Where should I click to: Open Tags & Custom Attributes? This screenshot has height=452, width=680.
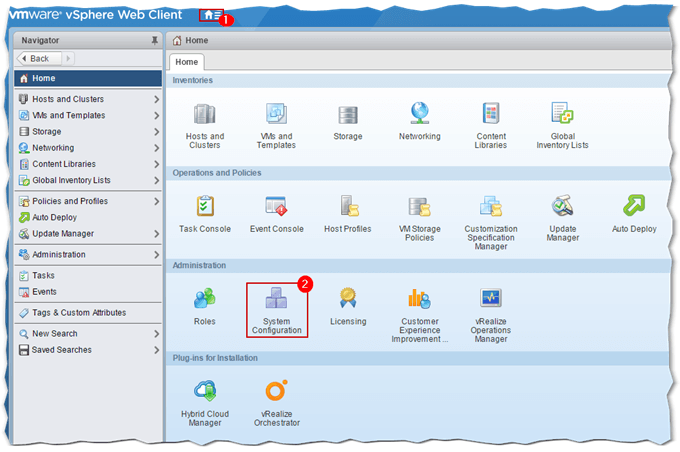tap(88, 313)
